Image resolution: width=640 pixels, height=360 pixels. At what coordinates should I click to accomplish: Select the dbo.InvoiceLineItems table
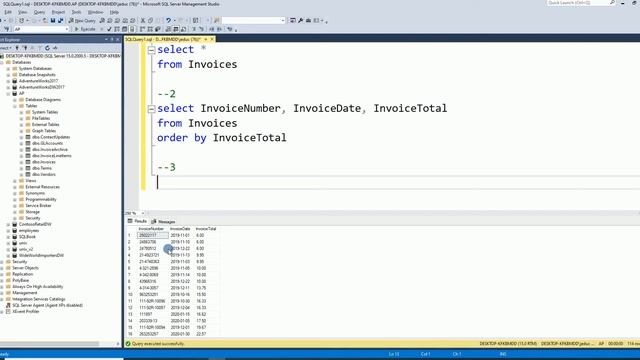click(x=52, y=156)
